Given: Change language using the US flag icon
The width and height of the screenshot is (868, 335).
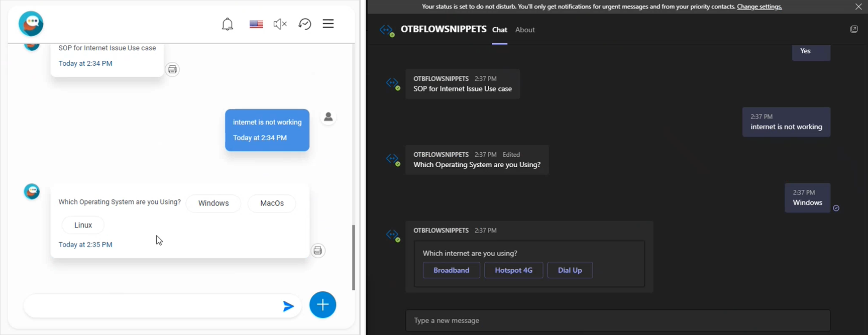Looking at the screenshot, I should point(256,24).
